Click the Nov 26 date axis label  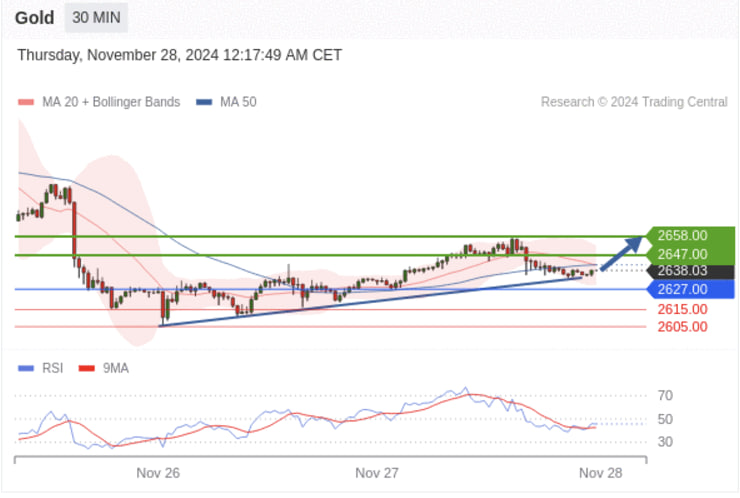pyautogui.click(x=158, y=473)
